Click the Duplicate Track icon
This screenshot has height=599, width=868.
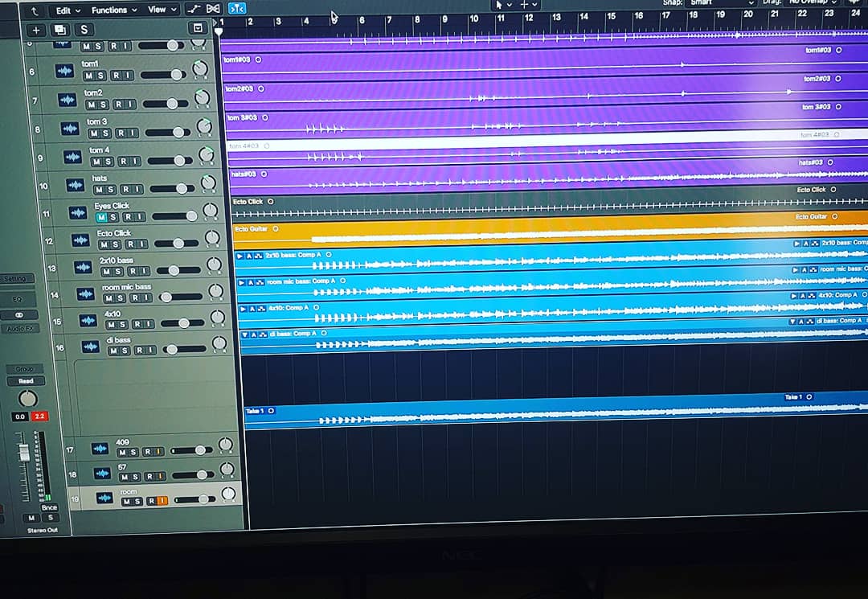[59, 30]
